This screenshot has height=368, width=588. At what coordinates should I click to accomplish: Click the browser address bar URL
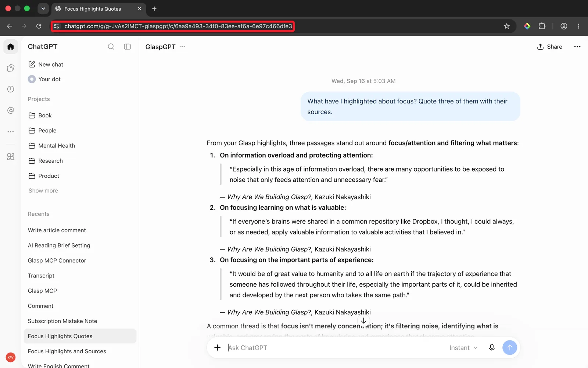[178, 26]
